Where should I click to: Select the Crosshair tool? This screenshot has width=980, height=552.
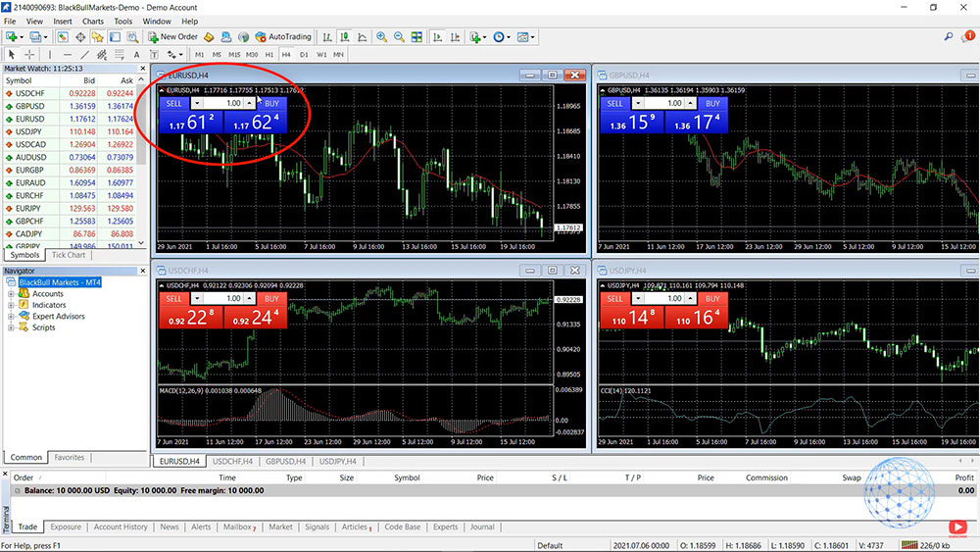coord(29,54)
